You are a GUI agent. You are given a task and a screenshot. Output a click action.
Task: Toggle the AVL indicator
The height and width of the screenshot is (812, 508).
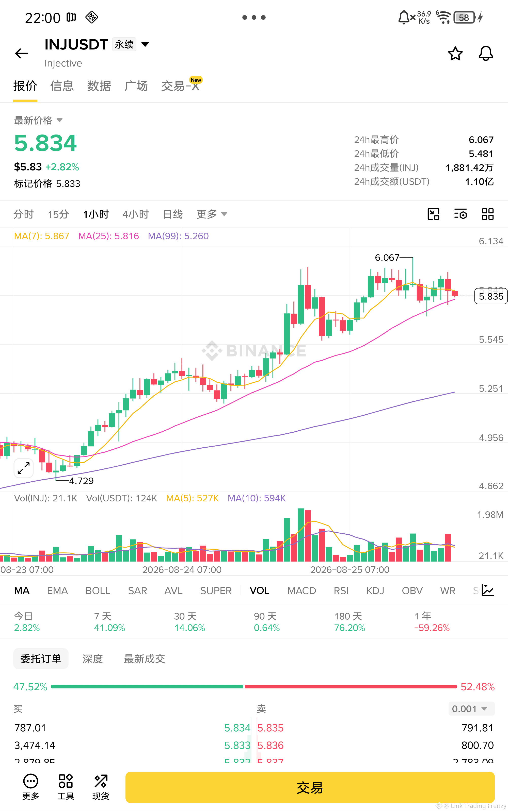tap(173, 590)
